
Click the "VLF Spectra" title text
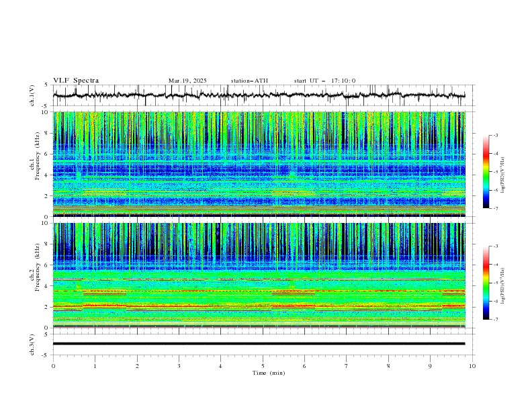tap(76, 81)
